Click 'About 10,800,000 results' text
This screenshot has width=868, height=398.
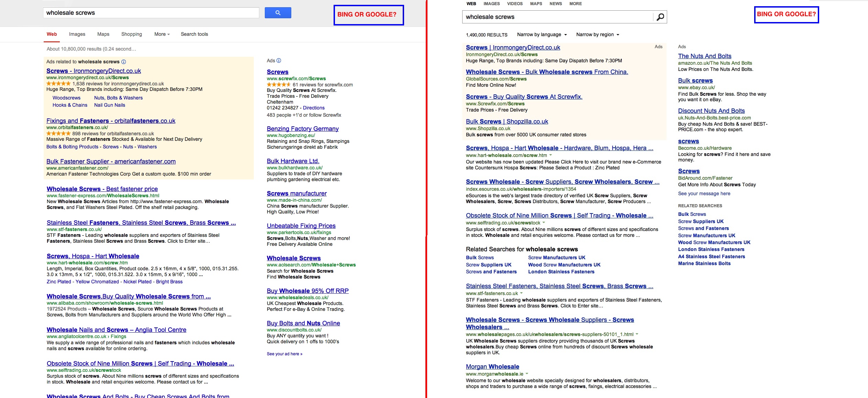tap(91, 49)
